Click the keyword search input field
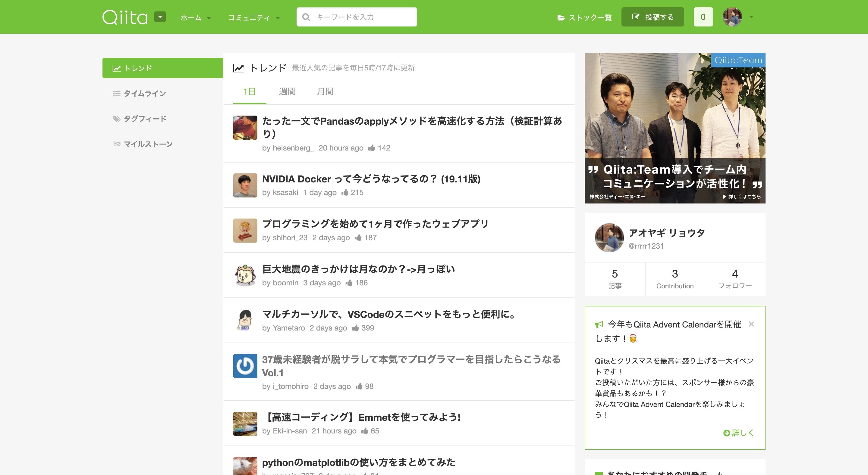868x475 pixels. pos(364,16)
